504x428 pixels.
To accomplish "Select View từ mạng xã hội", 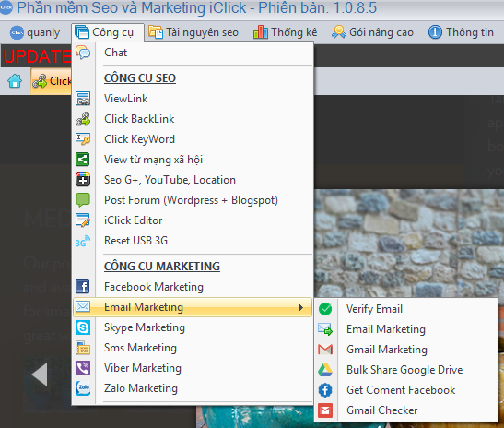I will [193, 160].
